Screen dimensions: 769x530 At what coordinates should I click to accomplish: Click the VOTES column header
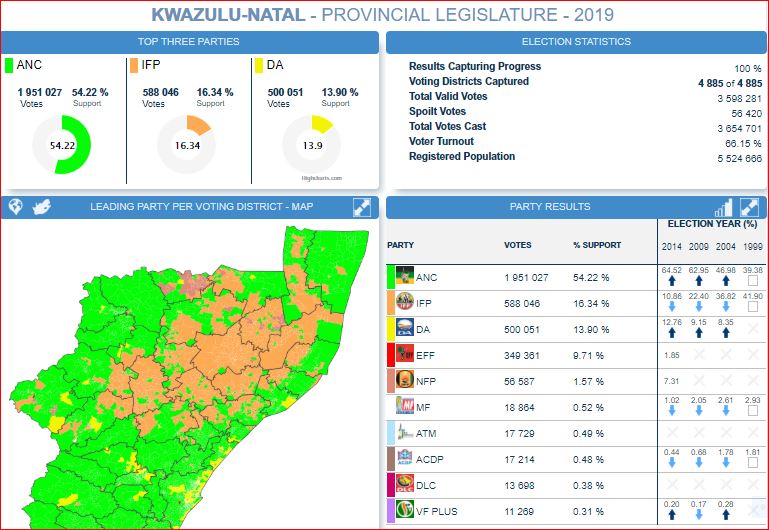[x=518, y=245]
